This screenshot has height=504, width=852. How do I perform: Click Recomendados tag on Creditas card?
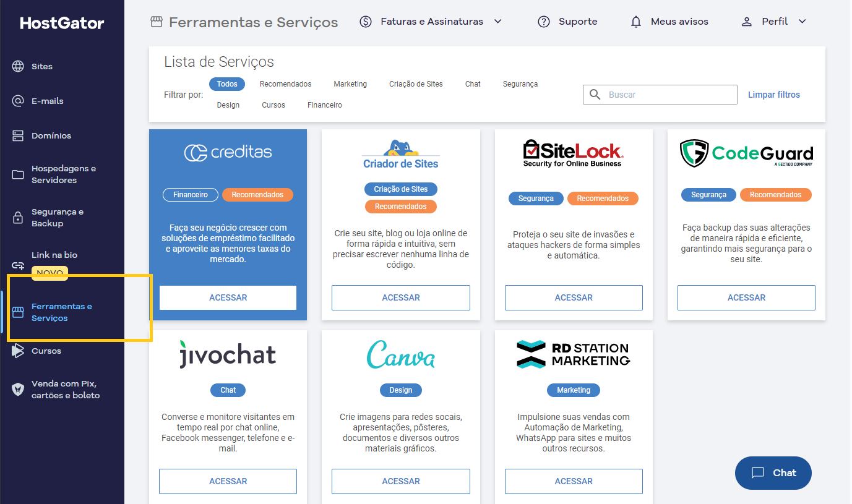point(257,195)
